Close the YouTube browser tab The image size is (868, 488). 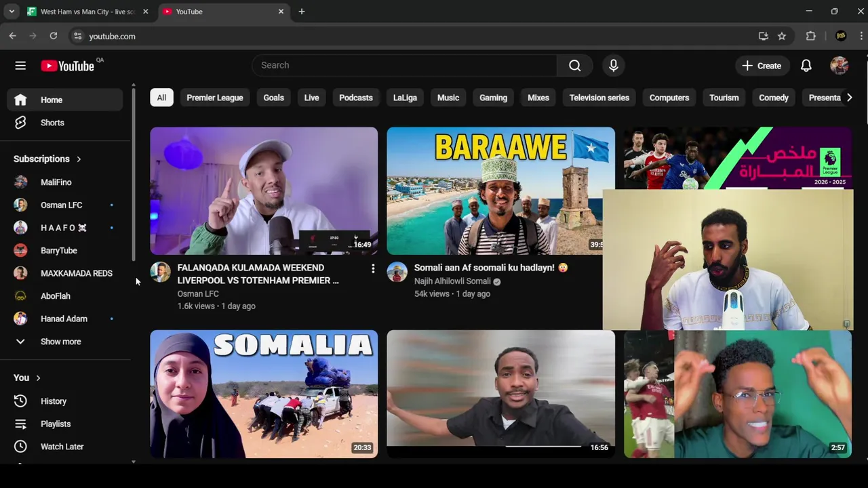[281, 12]
